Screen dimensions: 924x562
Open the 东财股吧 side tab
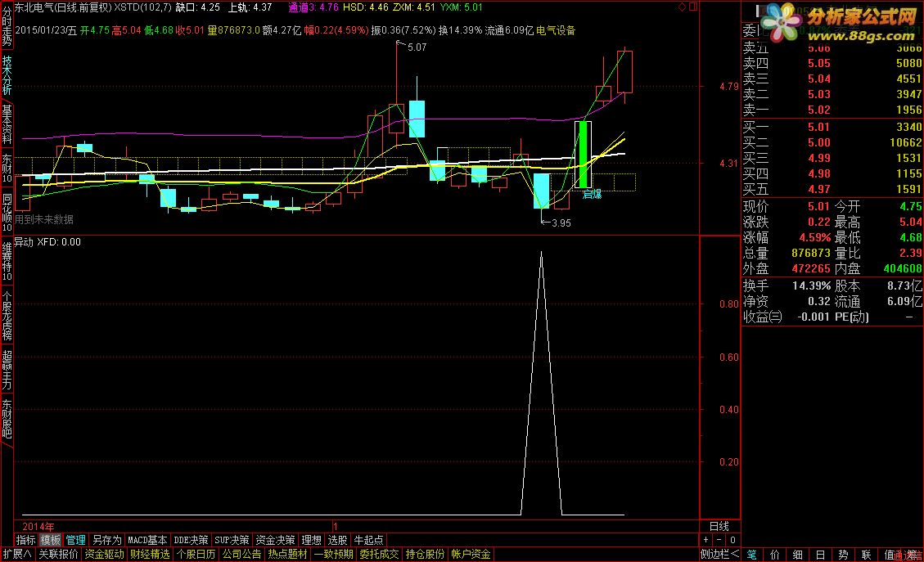tap(7, 419)
